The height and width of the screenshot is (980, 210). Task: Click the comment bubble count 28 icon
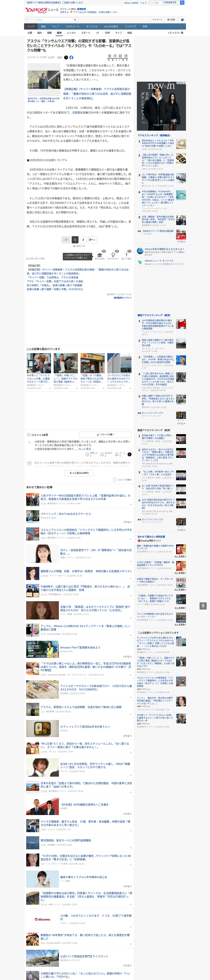pyautogui.click(x=51, y=57)
